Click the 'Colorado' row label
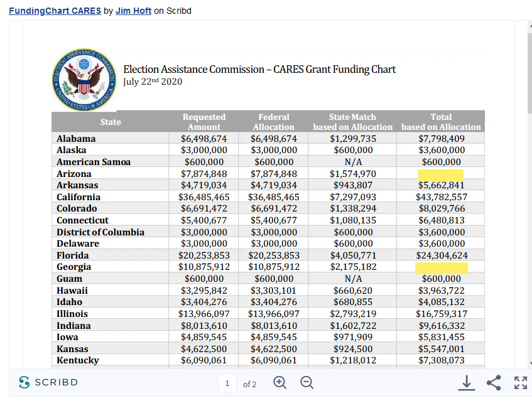Image resolution: width=532 pixels, height=413 pixels. [77, 208]
